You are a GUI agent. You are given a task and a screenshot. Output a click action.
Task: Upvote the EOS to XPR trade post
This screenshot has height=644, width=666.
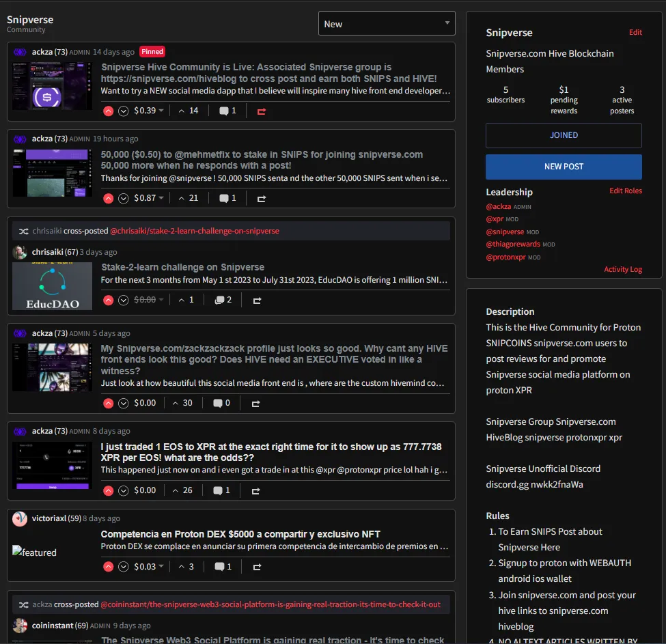click(x=109, y=491)
